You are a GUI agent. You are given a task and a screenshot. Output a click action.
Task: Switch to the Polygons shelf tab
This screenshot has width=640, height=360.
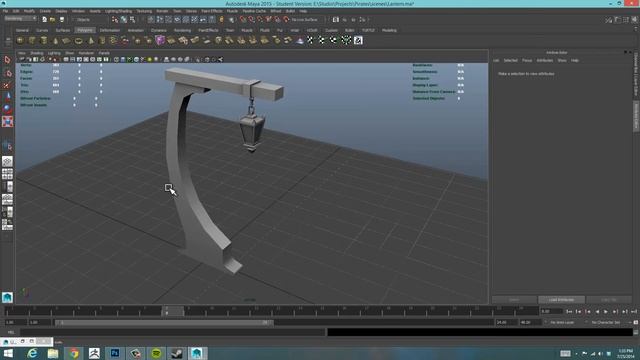(x=84, y=30)
